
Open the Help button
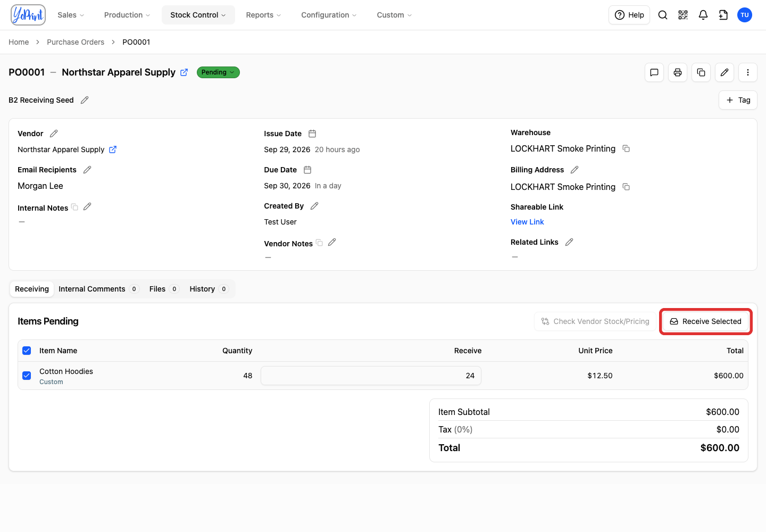[629, 15]
